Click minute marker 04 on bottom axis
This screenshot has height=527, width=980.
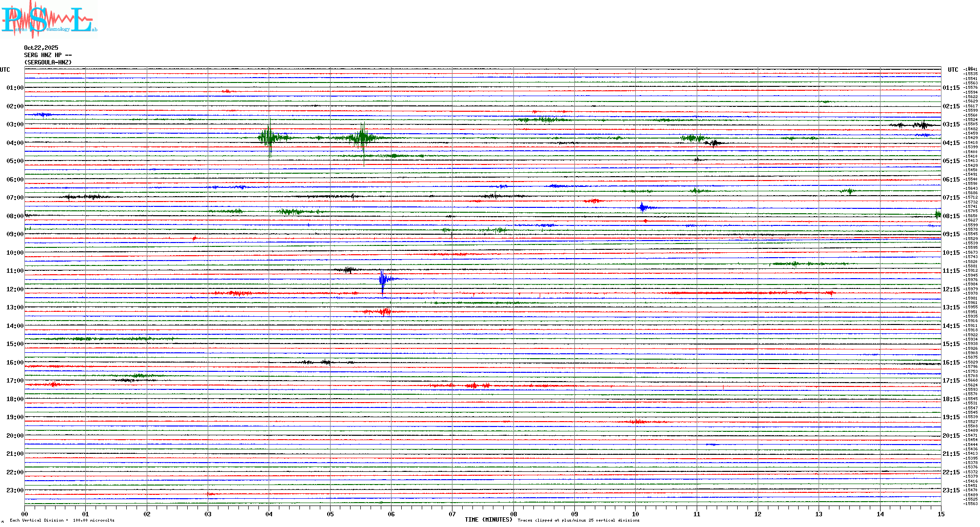(269, 514)
